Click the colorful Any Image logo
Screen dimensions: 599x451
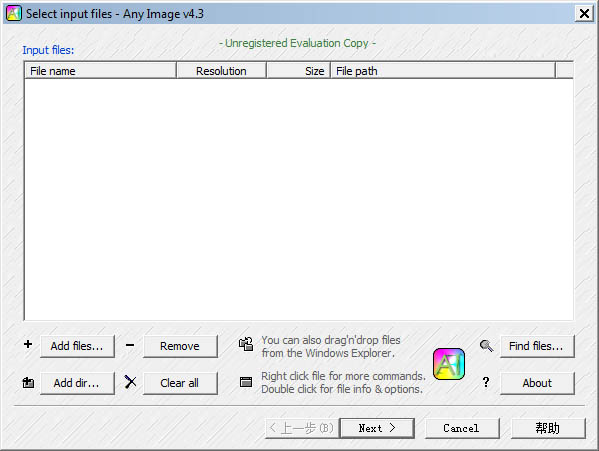[449, 364]
